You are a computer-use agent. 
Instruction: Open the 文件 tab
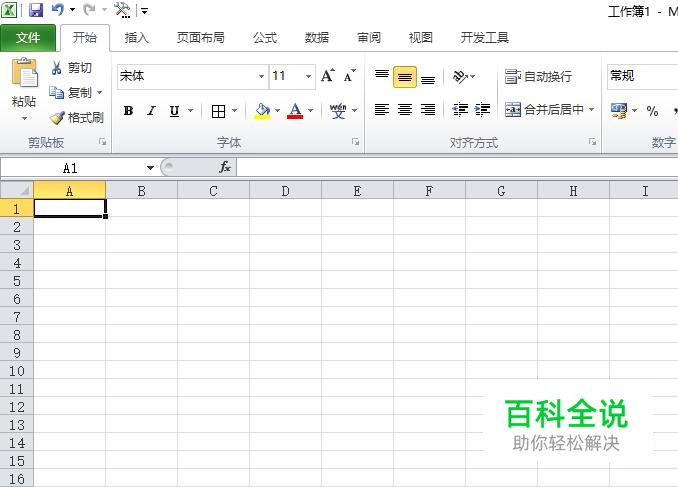(28, 38)
